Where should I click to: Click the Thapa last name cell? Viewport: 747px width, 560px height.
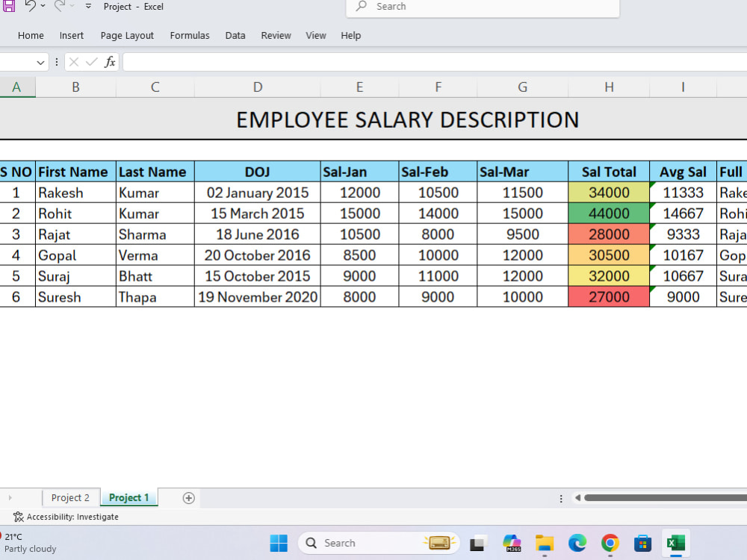coord(155,296)
